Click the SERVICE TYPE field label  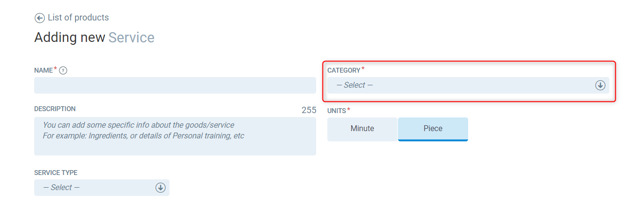click(x=56, y=173)
